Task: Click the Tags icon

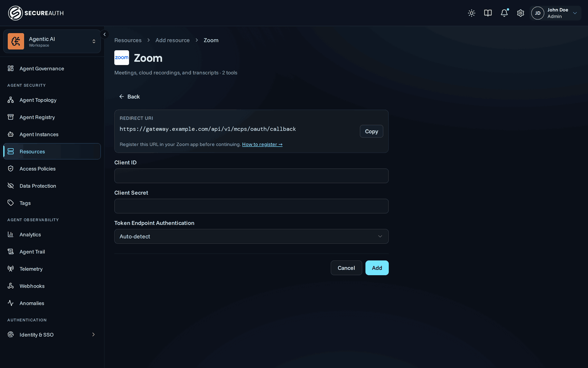Action: [11, 203]
